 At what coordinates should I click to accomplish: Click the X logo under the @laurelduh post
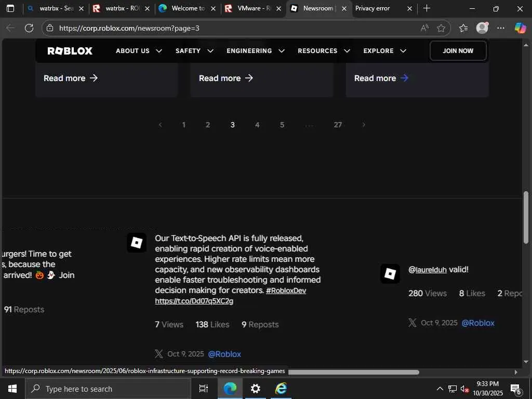click(412, 323)
